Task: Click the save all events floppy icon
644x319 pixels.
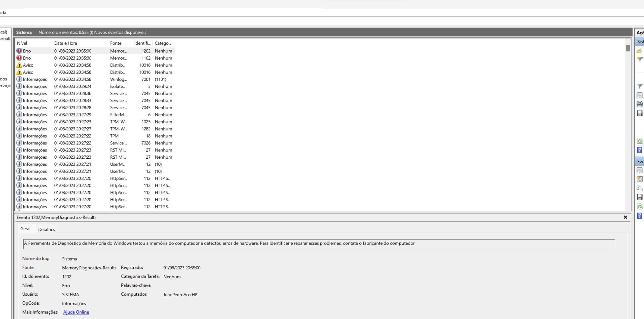Action: 640,113
